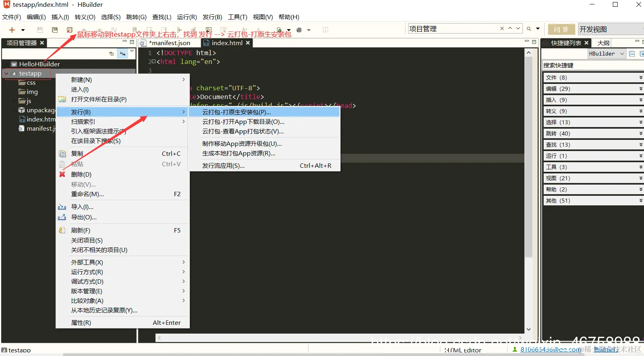Click the gray globe toolbar icon

point(299,30)
